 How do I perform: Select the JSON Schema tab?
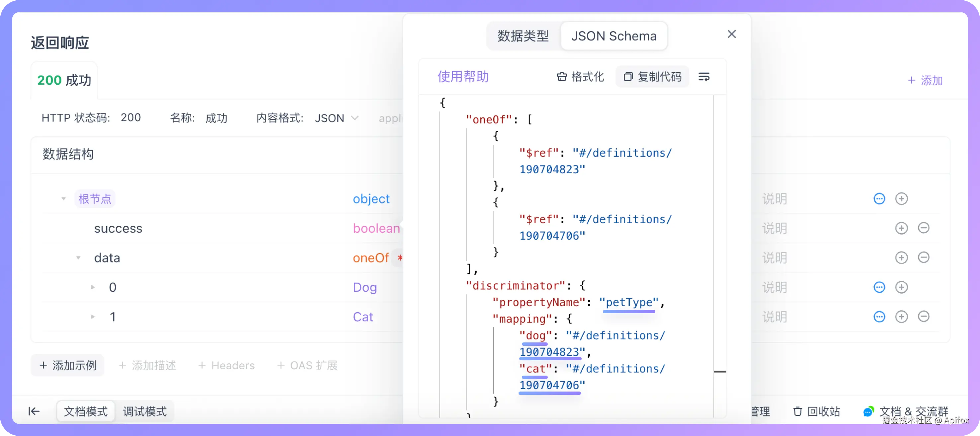613,36
